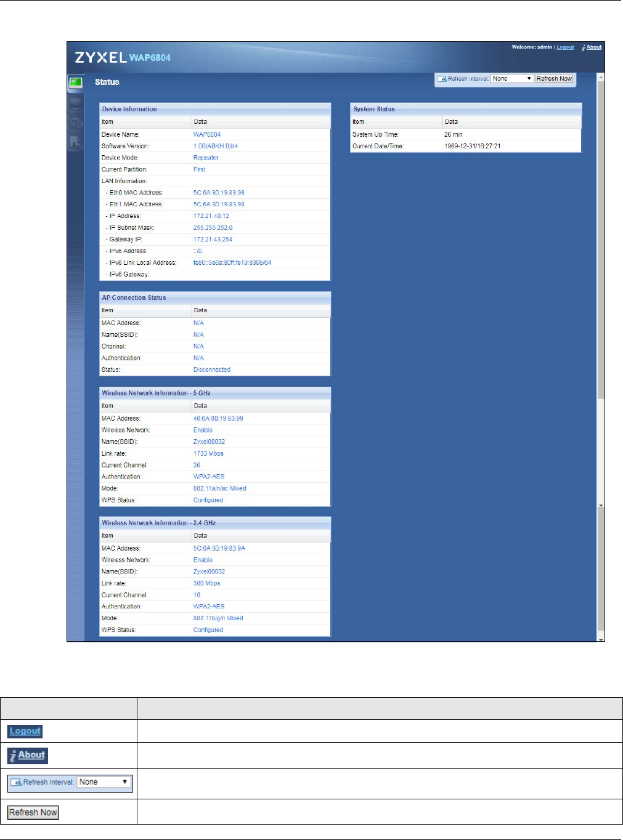Screen dimensions: 623x840
Task: Click Gateway IP 172.21.43.254
Action: tap(213, 240)
